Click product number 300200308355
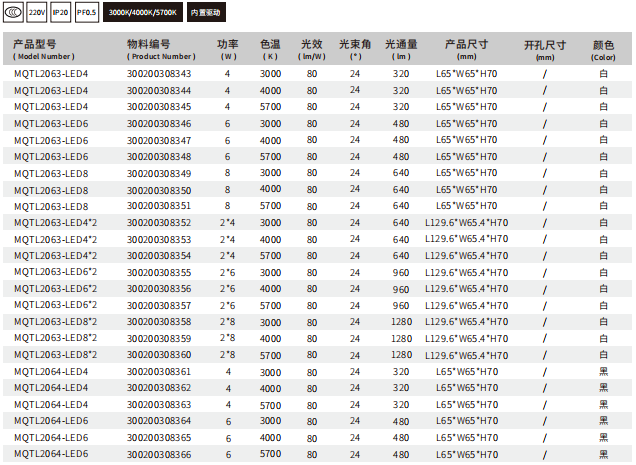636x465 pixels. [159, 273]
